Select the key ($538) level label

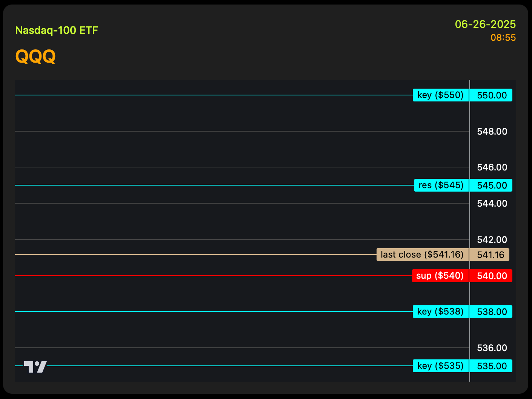pos(440,312)
